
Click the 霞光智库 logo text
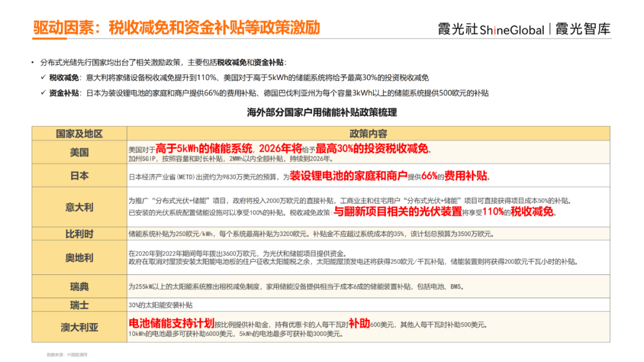click(583, 29)
